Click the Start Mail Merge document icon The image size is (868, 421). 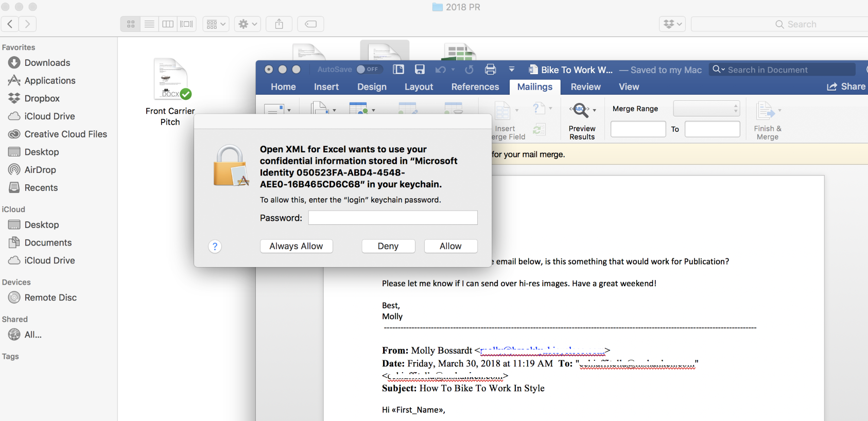point(320,108)
